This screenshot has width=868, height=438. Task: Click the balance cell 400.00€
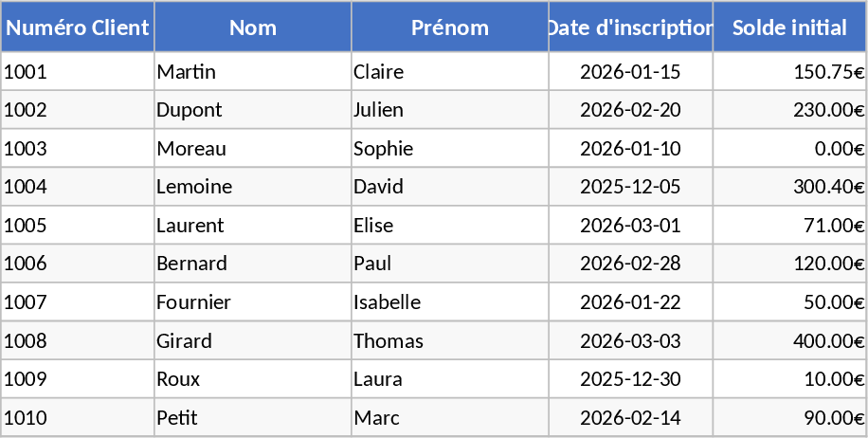(789, 341)
